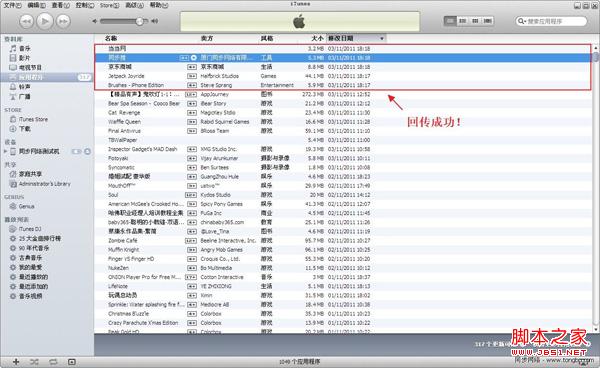Select 影片 in the library sidebar
Image resolution: width=600 pixels, height=368 pixels.
point(24,58)
